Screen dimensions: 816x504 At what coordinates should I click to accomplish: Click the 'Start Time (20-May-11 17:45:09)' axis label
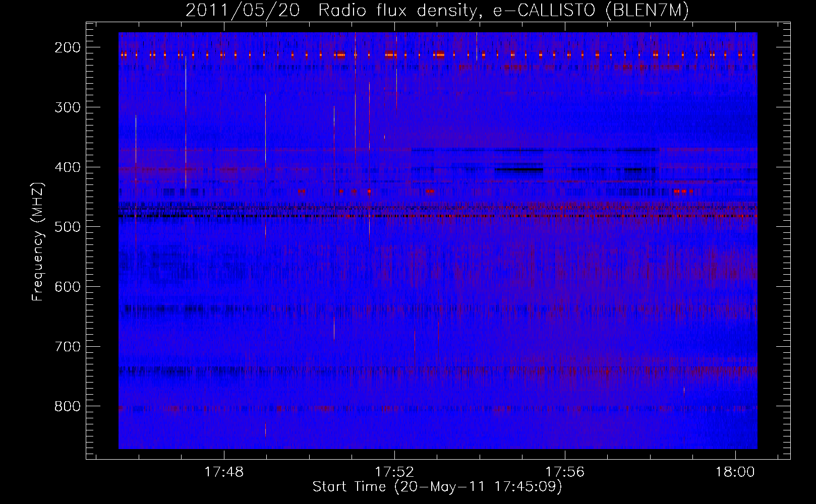437,487
